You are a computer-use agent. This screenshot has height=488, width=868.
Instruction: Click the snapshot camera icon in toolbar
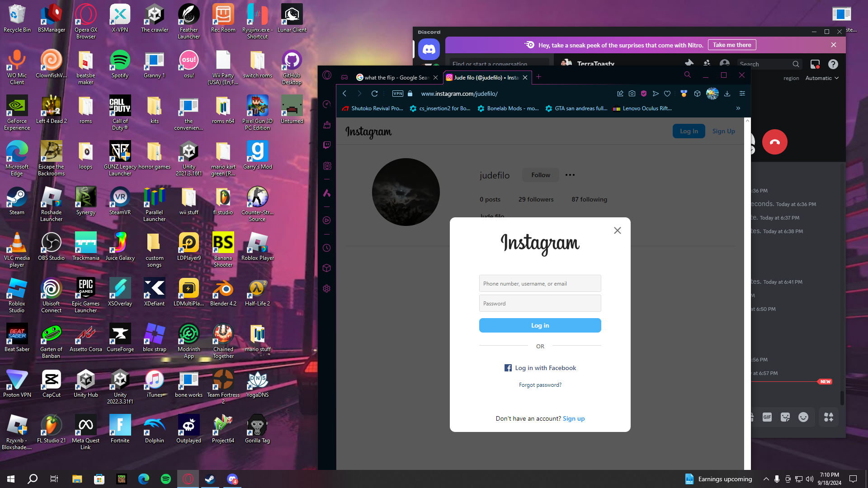632,94
